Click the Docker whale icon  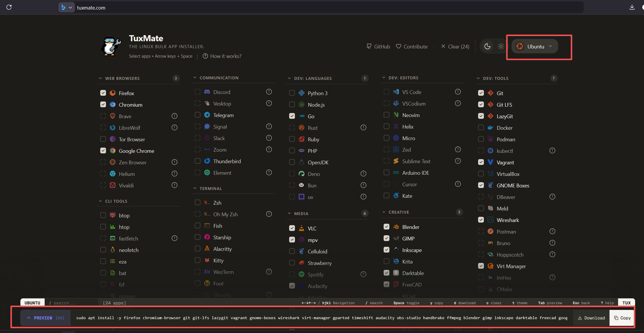click(x=490, y=128)
